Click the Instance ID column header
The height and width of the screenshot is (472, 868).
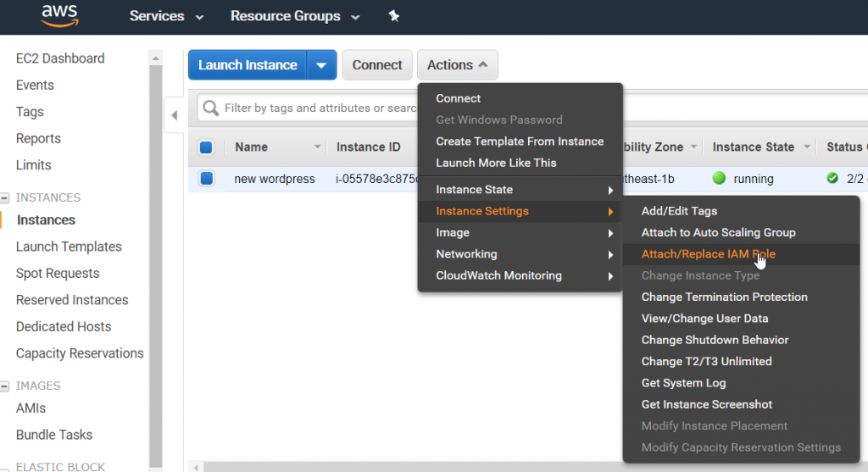(369, 147)
